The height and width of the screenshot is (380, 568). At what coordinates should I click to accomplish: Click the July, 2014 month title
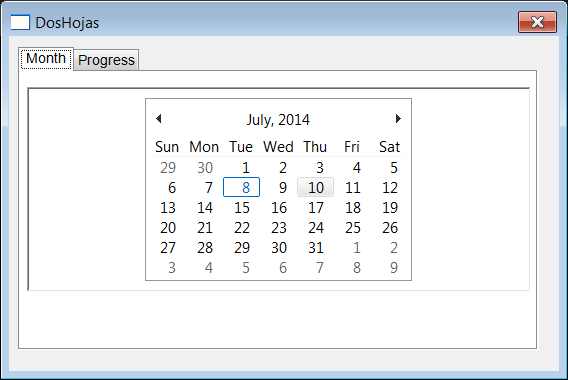278,120
